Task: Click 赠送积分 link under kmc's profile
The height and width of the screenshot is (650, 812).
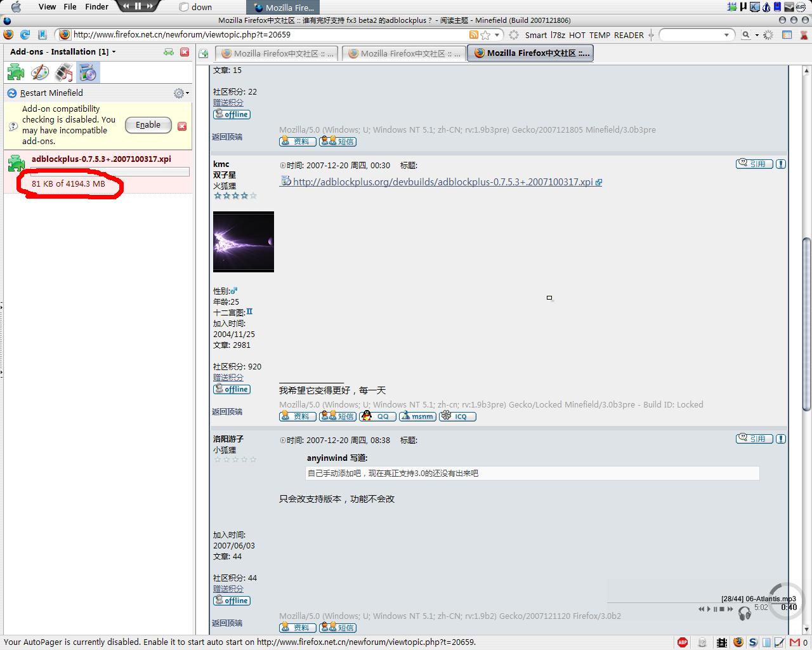Action: tap(228, 378)
